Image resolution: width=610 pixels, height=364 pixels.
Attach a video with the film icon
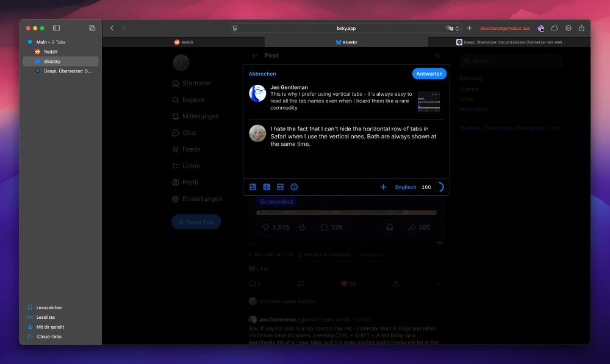tap(267, 187)
